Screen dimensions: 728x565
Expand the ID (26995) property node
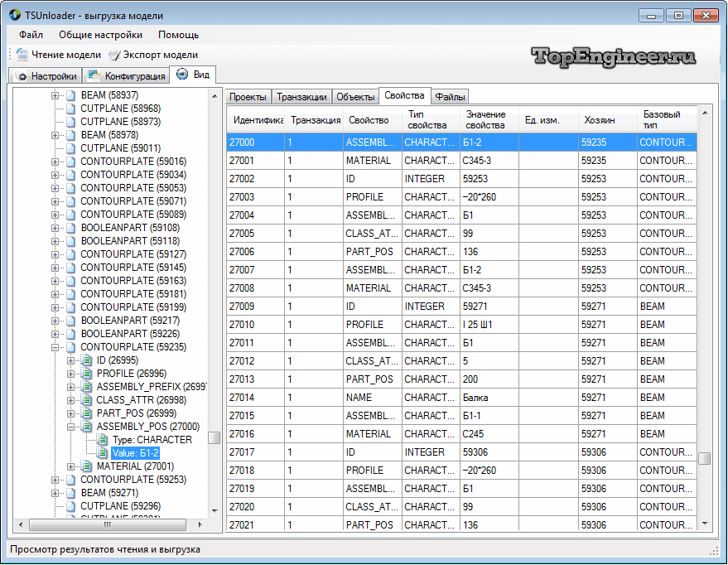[x=71, y=360]
